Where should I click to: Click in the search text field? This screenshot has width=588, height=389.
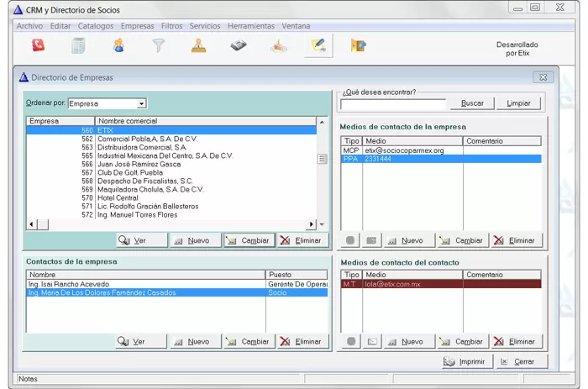click(392, 104)
